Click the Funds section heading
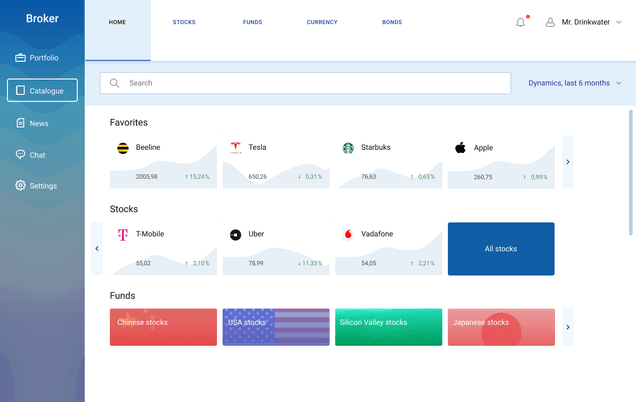 point(122,295)
